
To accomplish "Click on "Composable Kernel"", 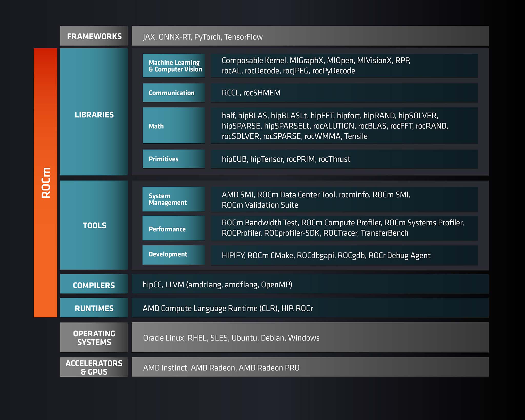I will (254, 61).
